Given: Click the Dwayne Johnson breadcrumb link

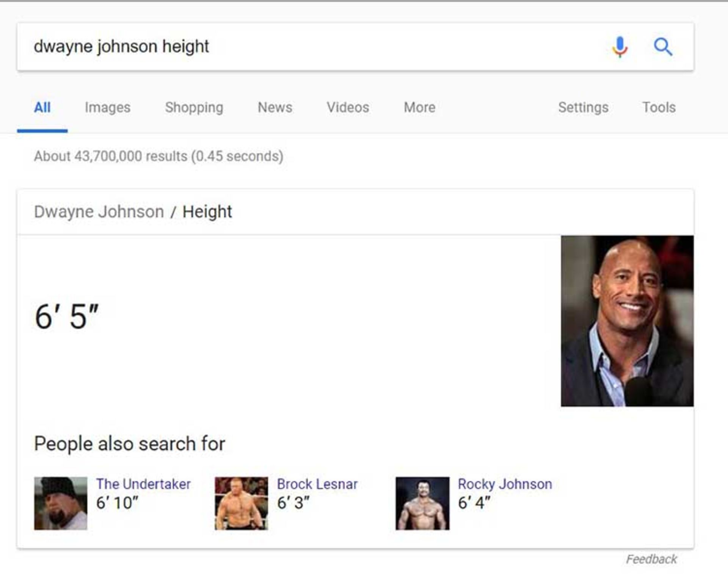Looking at the screenshot, I should tap(99, 212).
